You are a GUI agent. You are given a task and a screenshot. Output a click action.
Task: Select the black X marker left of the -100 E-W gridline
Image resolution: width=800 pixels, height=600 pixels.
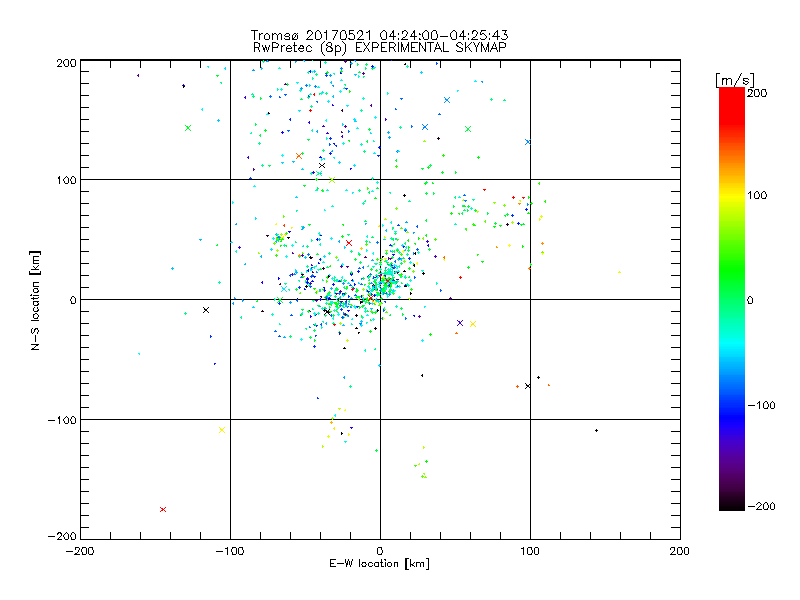tap(206, 310)
